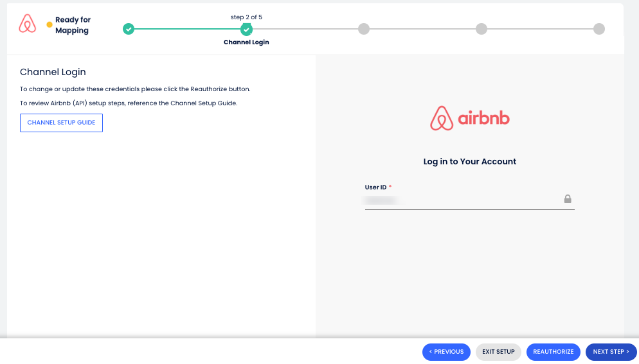The height and width of the screenshot is (364, 639).
Task: Click Exit Setup button
Action: click(x=498, y=352)
